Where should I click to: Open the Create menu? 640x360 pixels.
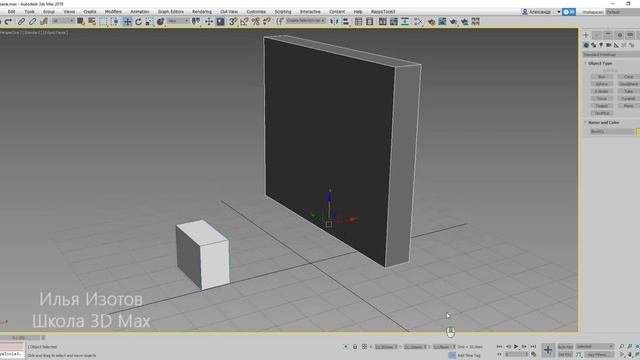point(90,12)
